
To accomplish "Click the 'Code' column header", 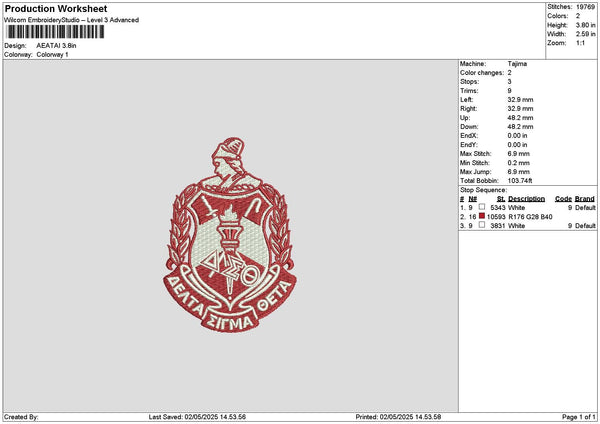I will point(563,199).
